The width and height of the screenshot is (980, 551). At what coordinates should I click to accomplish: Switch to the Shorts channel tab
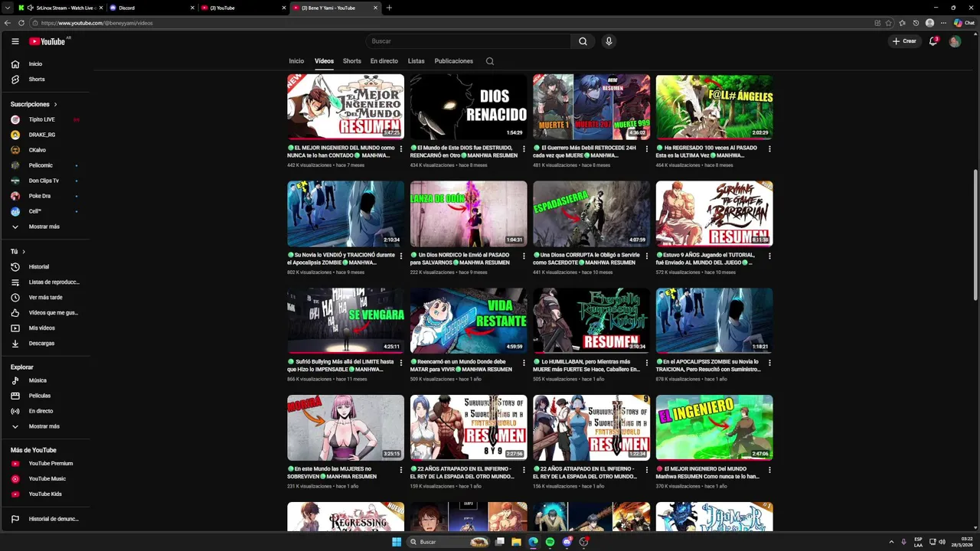[x=352, y=61]
